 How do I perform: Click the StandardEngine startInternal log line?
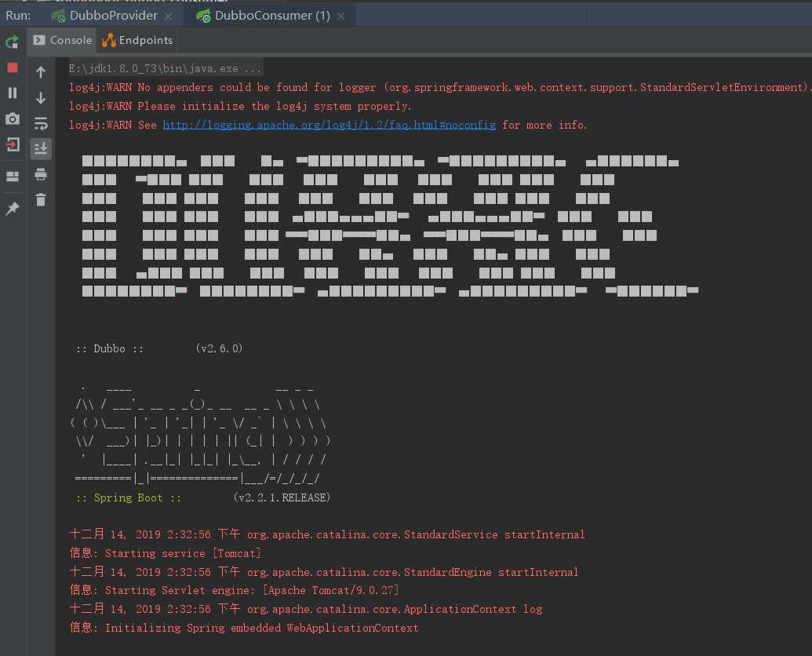[x=324, y=571]
